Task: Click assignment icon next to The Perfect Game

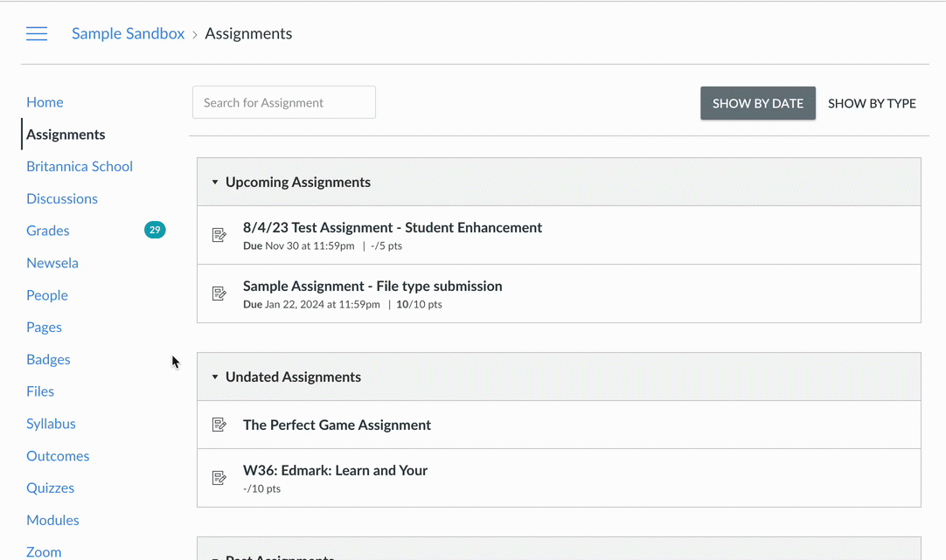Action: (219, 425)
